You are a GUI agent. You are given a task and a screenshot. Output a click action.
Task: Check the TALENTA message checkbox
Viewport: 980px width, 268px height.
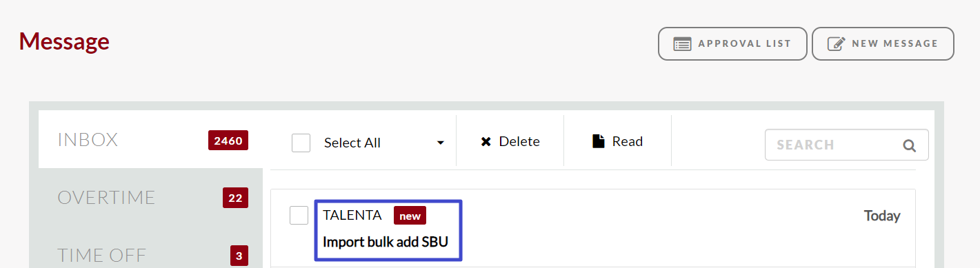(x=299, y=215)
